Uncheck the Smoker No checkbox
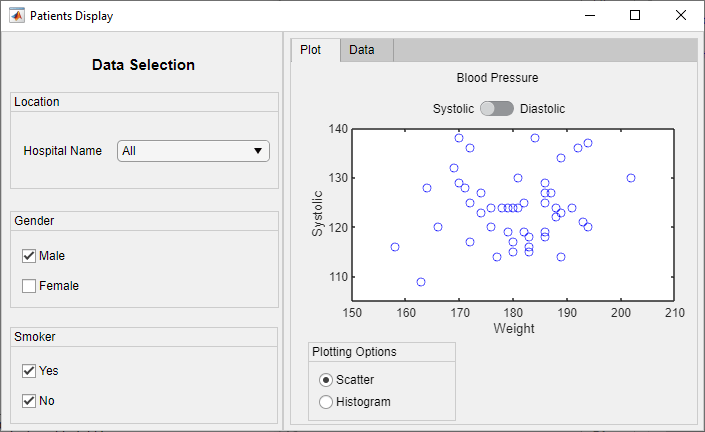Image resolution: width=705 pixels, height=432 pixels. pyautogui.click(x=29, y=401)
